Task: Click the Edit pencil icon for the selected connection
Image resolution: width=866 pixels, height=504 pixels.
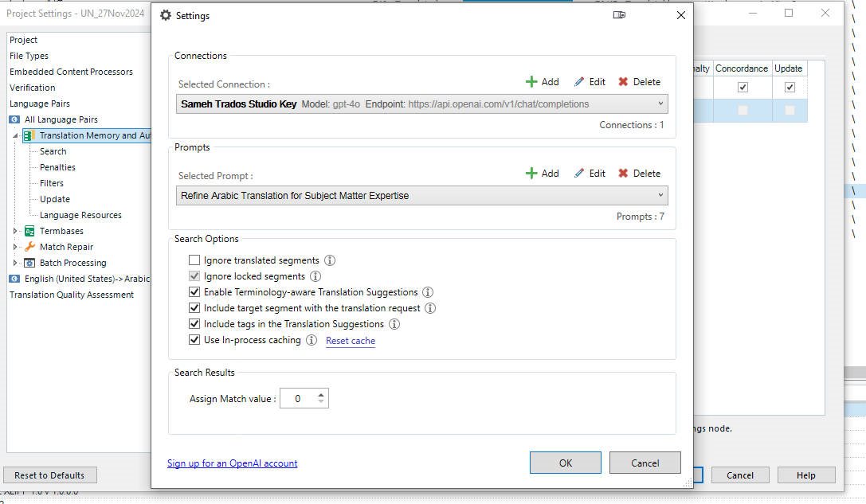Action: 581,81
